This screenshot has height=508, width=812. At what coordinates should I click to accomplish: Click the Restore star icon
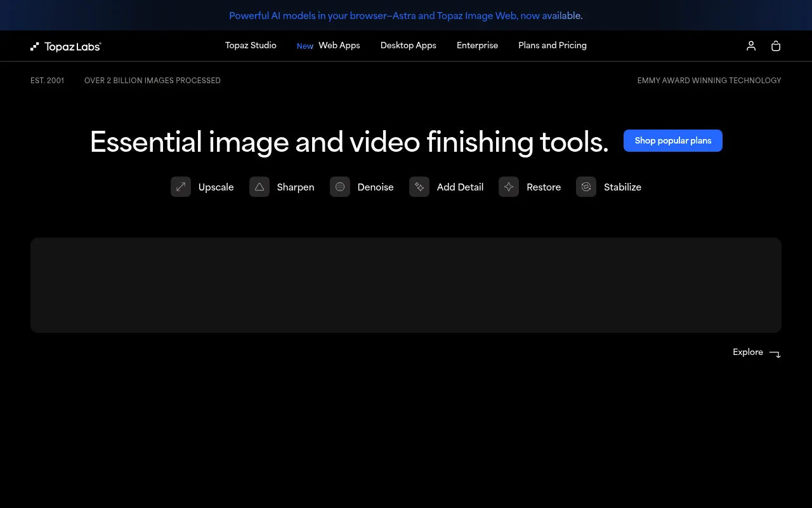tap(509, 187)
